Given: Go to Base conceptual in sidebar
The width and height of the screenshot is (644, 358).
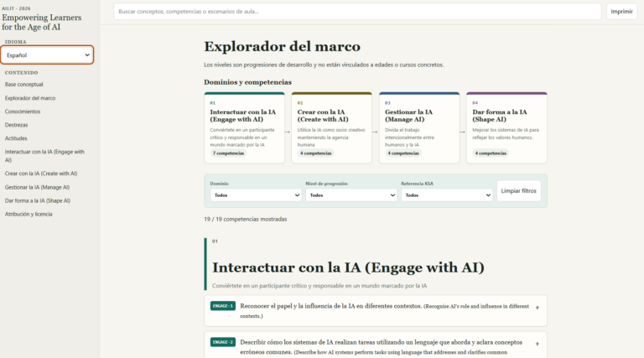Looking at the screenshot, I should pyautogui.click(x=23, y=84).
